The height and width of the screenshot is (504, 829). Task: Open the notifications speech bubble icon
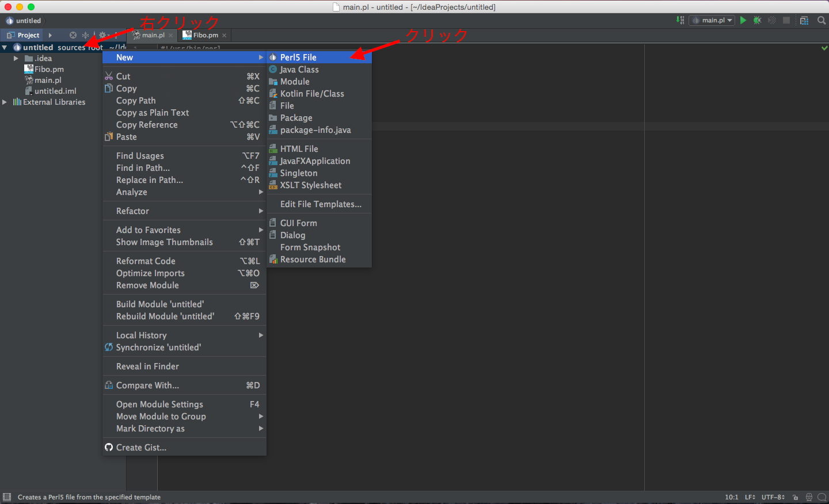pyautogui.click(x=822, y=497)
